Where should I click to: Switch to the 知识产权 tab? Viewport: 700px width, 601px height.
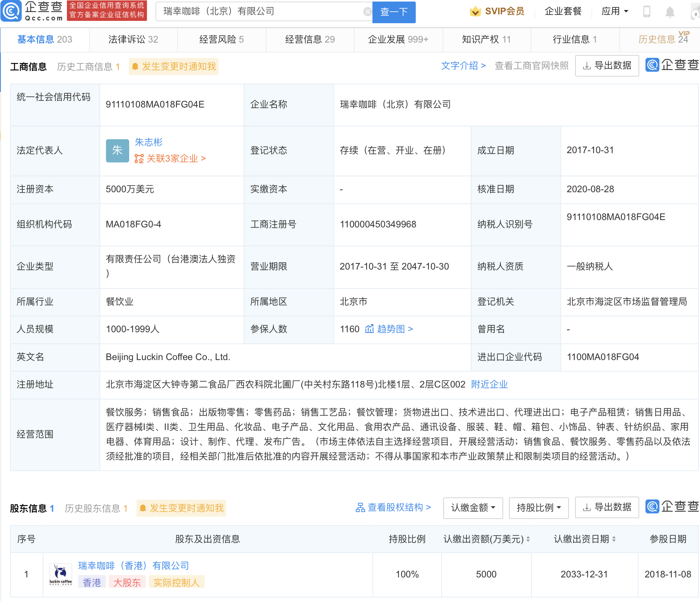point(486,39)
